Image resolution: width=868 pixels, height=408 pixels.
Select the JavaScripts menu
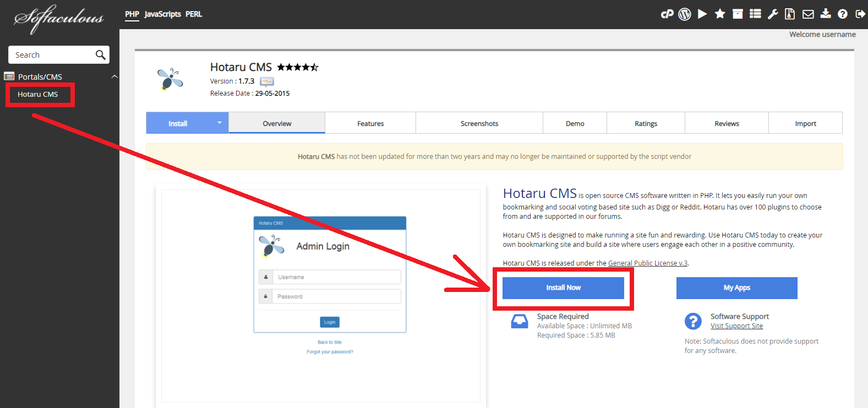pyautogui.click(x=163, y=14)
